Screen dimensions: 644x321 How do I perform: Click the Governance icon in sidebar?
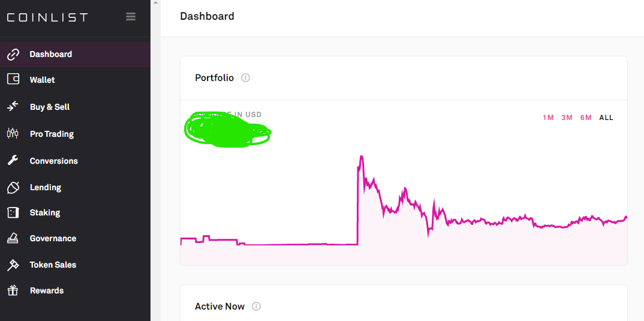[x=13, y=238]
